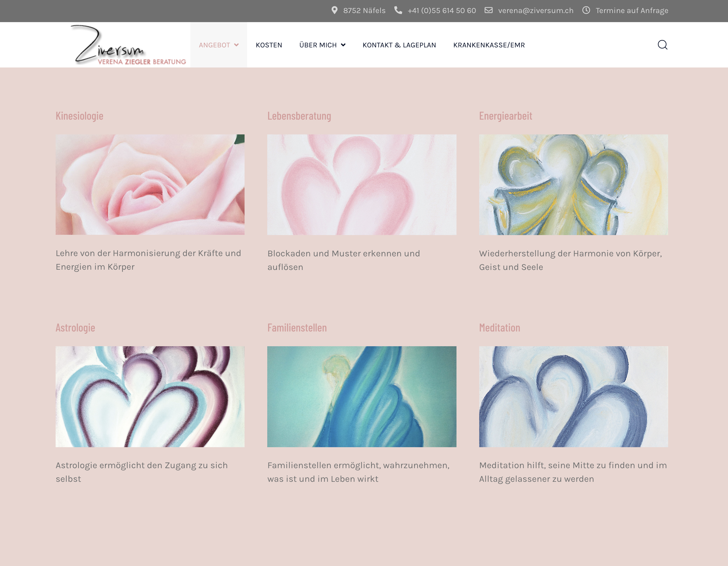
Task: Click the clock icon in top bar
Action: click(x=586, y=10)
